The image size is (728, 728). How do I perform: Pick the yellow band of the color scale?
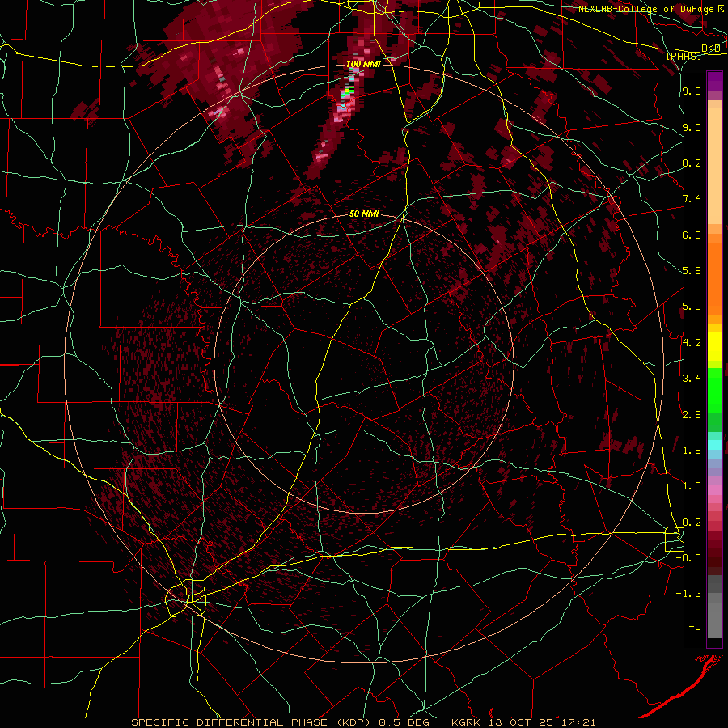click(714, 346)
